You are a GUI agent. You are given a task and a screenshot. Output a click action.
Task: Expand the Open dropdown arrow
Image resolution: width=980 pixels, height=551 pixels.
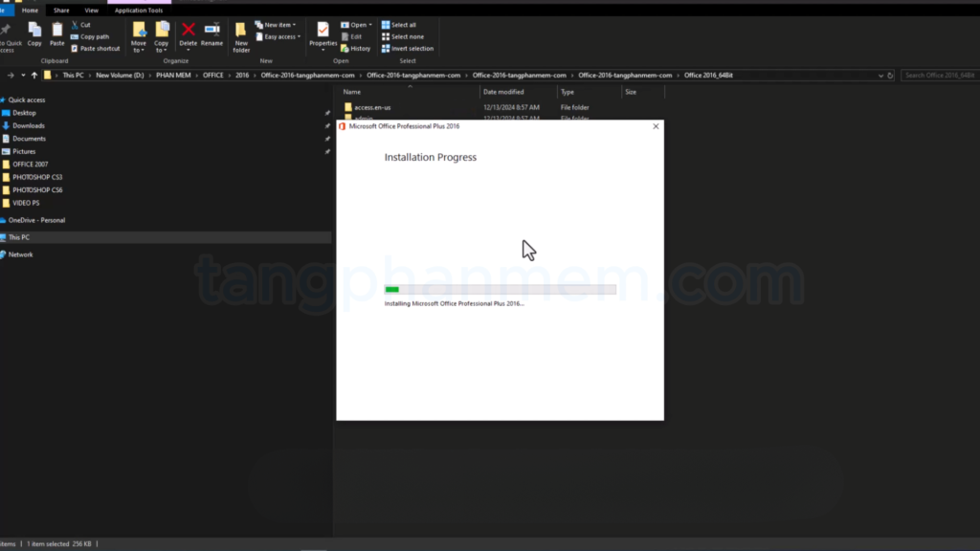(370, 25)
